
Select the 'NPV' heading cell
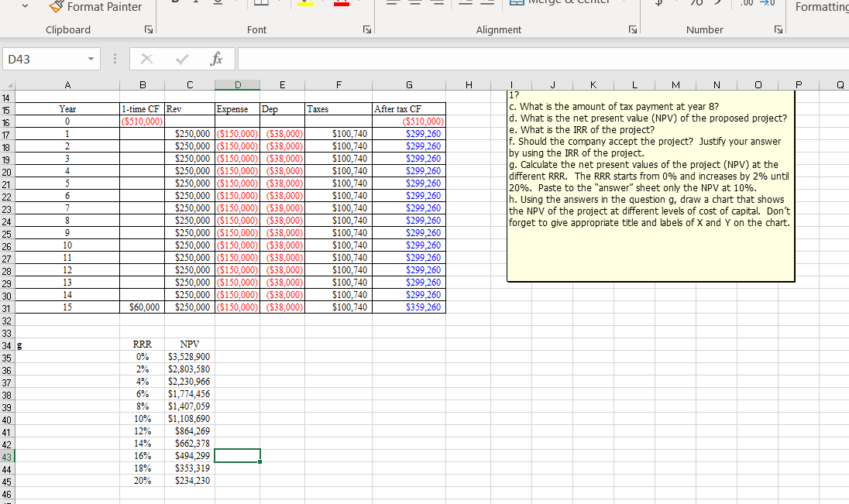coord(190,345)
